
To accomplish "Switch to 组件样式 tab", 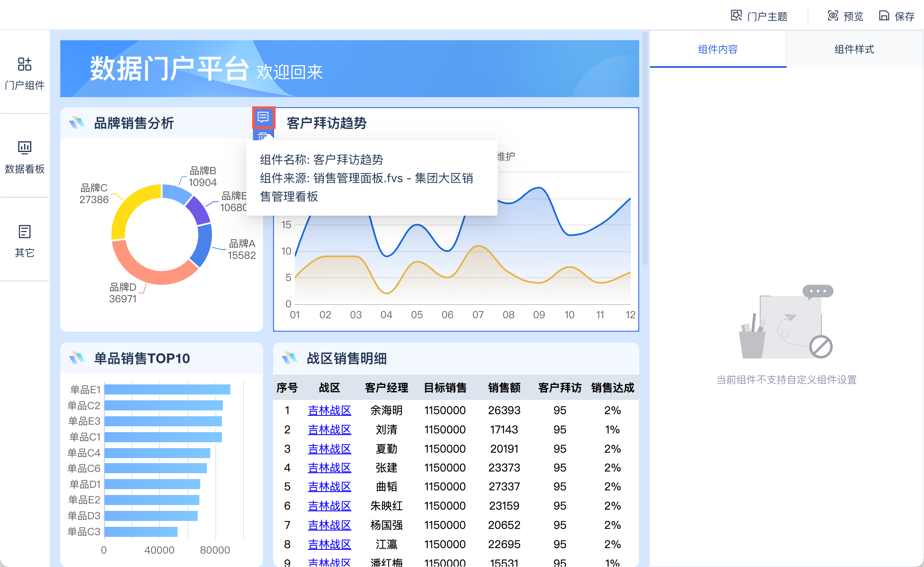I will [x=854, y=49].
